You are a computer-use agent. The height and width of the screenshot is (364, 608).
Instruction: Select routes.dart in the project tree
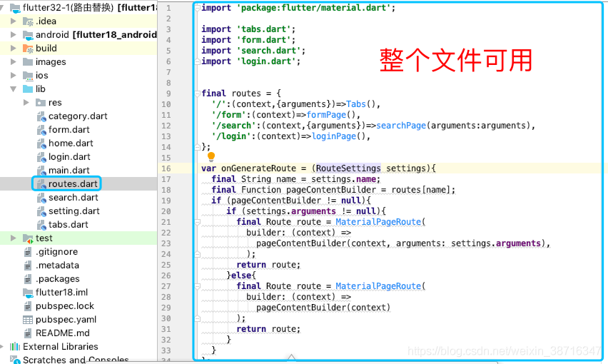[x=73, y=183]
